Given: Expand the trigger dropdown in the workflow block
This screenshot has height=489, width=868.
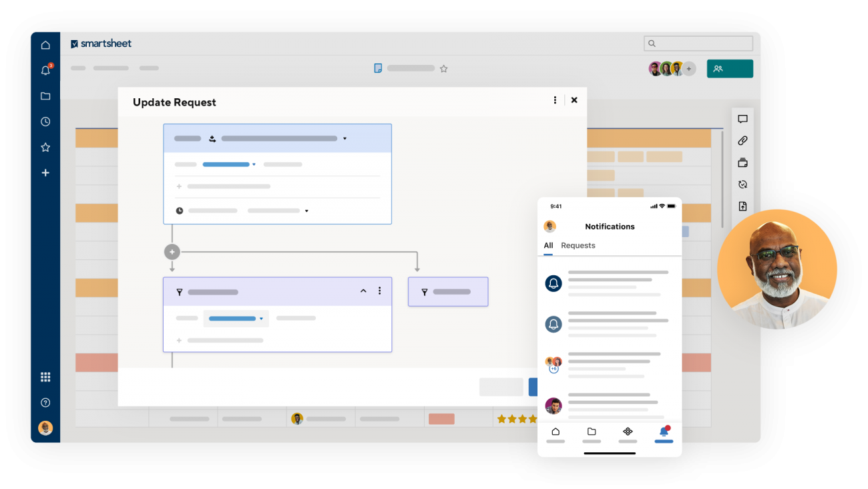Looking at the screenshot, I should (345, 138).
